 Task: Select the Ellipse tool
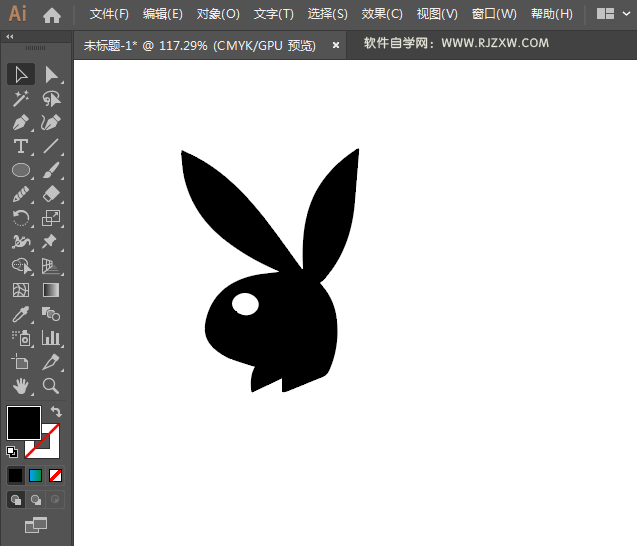tap(21, 170)
